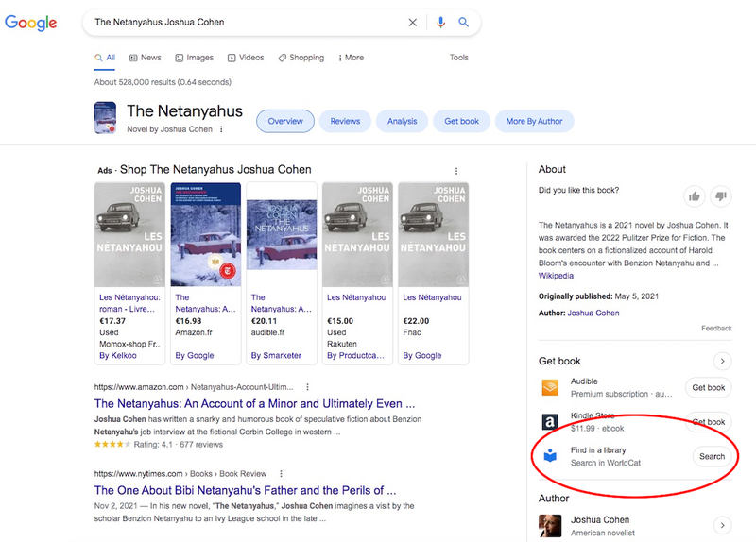Open the three-dot menu beside Novel by Joshua Cohen
Image resolution: width=756 pixels, height=542 pixels.
[x=221, y=129]
